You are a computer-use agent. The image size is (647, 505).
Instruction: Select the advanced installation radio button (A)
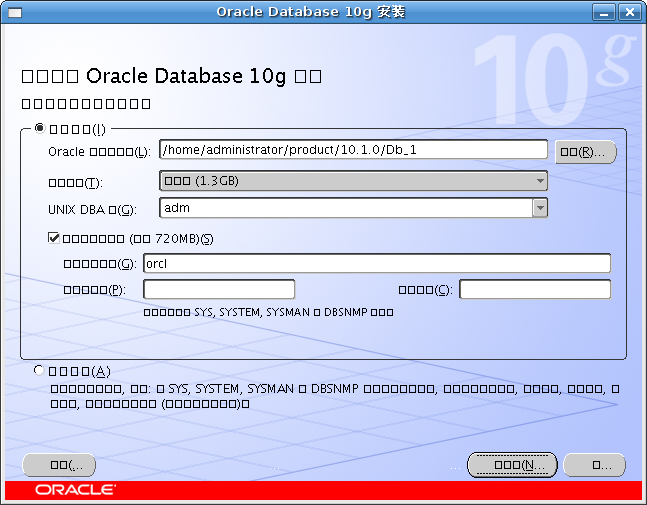click(x=39, y=370)
